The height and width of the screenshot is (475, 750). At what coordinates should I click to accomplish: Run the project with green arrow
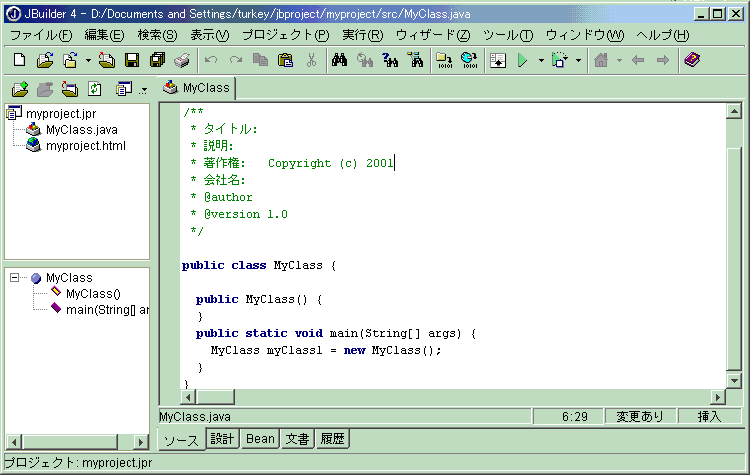point(522,60)
